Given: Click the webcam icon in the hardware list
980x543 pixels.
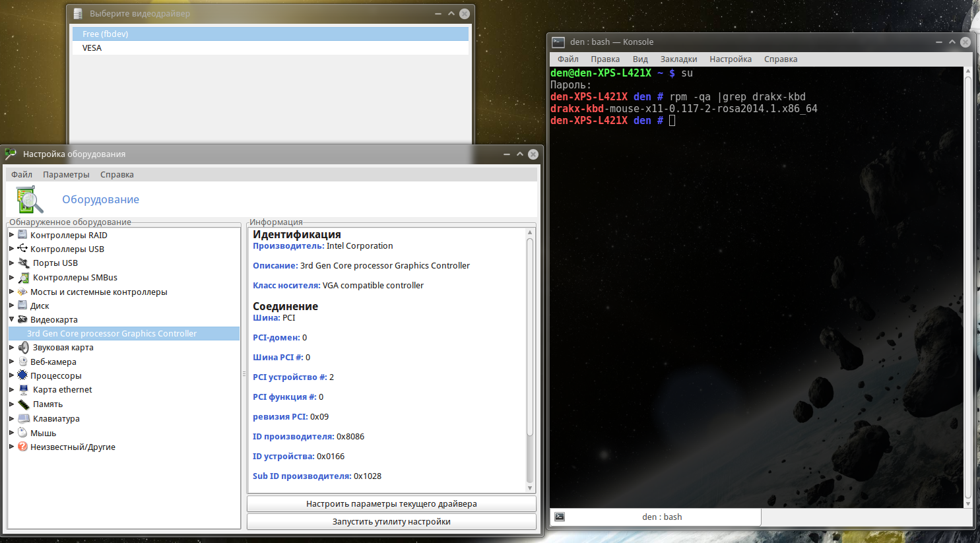Looking at the screenshot, I should 22,362.
